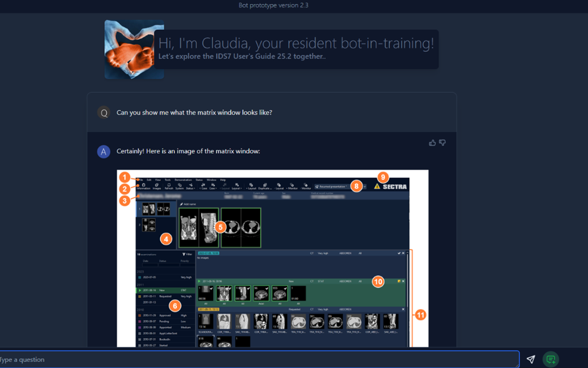Open the matrix window image in the answer
This screenshot has width=588, height=368.
pos(273,258)
